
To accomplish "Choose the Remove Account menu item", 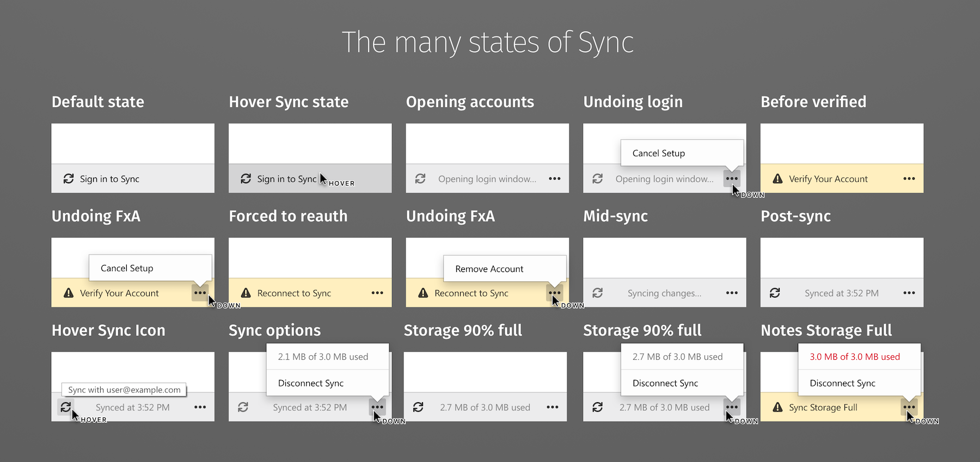I will [489, 269].
